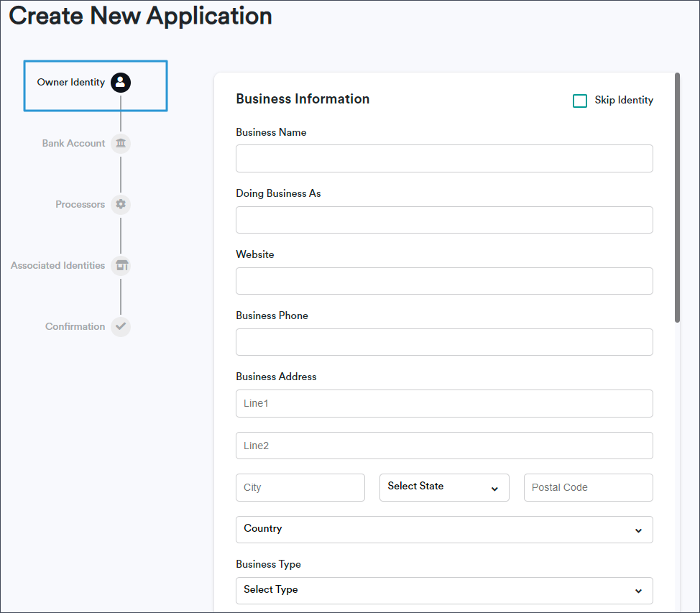Viewport: 700px width, 613px height.
Task: Click the Create New Application title
Action: [141, 16]
